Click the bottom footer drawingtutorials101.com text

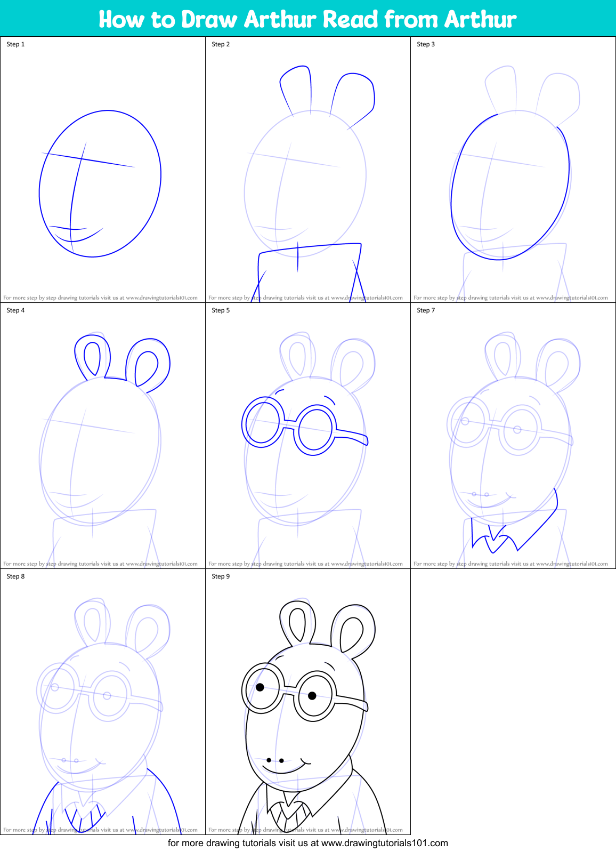308,843
